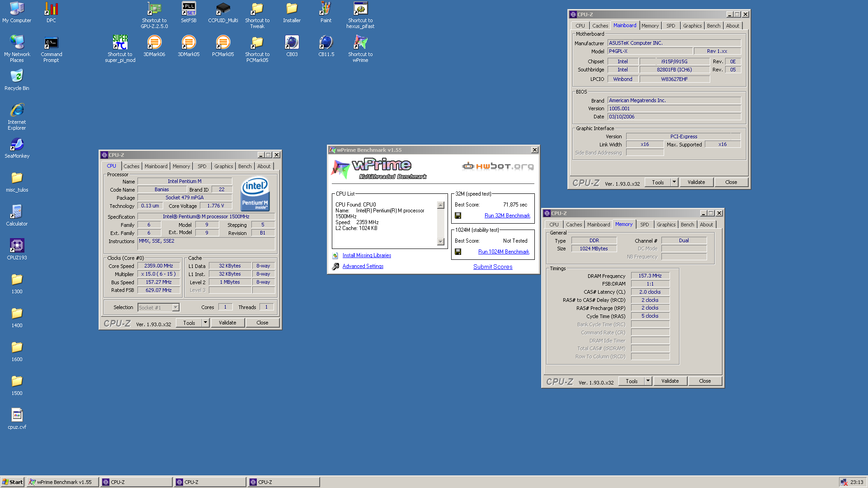
Task: Open My Network Places icon
Action: pos(17,49)
